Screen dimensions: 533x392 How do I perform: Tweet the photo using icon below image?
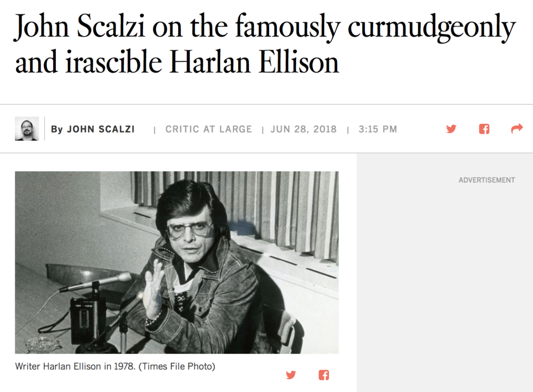tap(291, 375)
